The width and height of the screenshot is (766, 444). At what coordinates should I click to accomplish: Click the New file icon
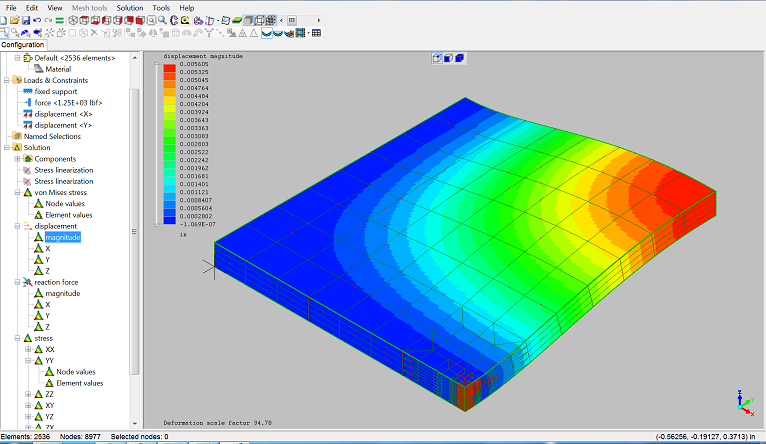point(3,21)
